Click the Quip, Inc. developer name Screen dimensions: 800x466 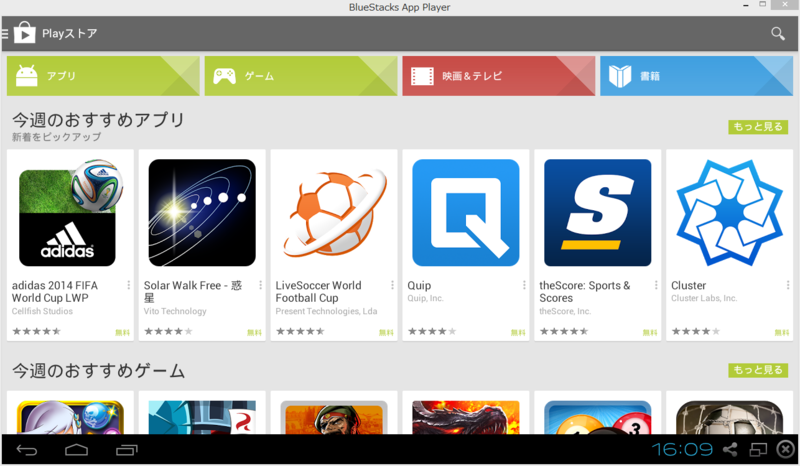[x=425, y=299]
